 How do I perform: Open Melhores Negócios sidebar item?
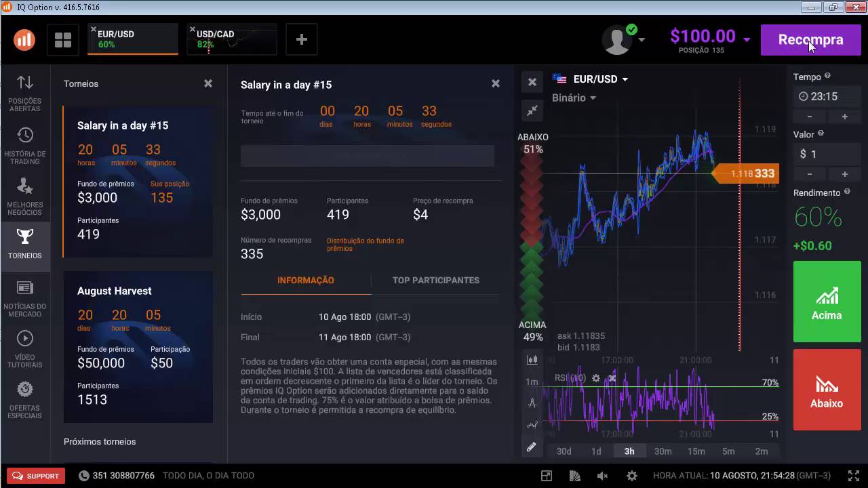[25, 197]
